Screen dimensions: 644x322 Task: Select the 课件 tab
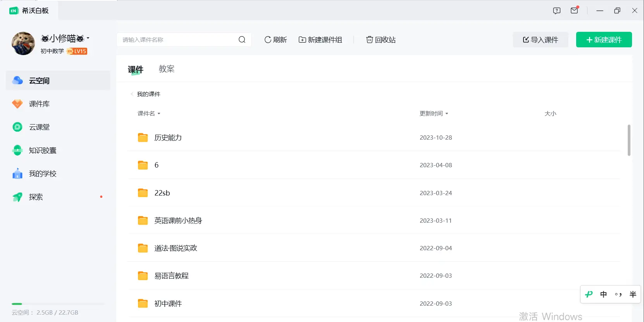point(136,69)
